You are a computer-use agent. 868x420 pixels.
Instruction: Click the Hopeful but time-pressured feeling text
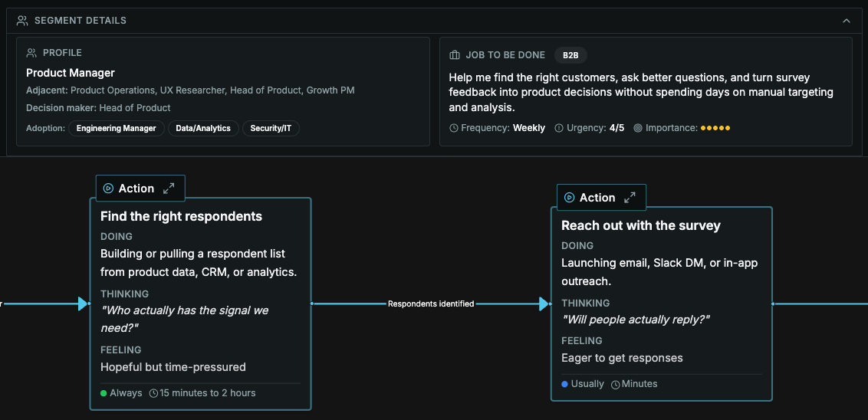coord(173,367)
